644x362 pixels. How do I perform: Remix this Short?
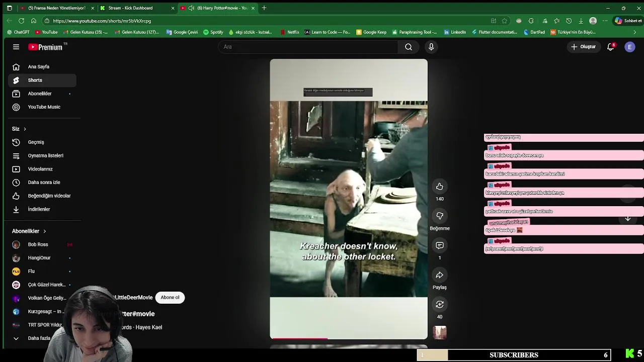[x=440, y=304]
